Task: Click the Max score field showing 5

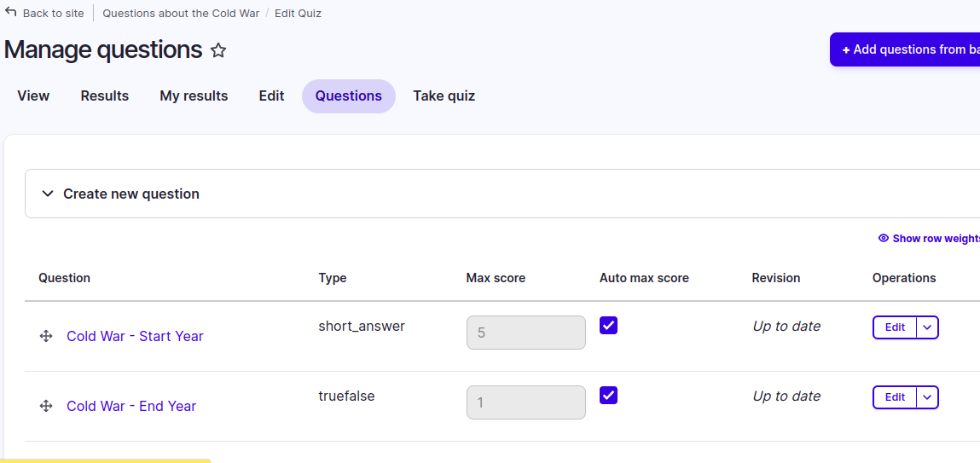Action: [x=526, y=333]
